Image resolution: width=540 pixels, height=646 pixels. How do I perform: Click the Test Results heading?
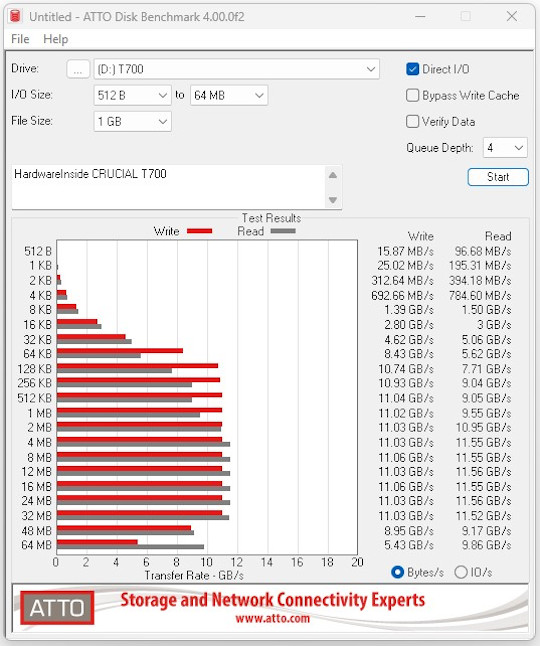[x=271, y=218]
